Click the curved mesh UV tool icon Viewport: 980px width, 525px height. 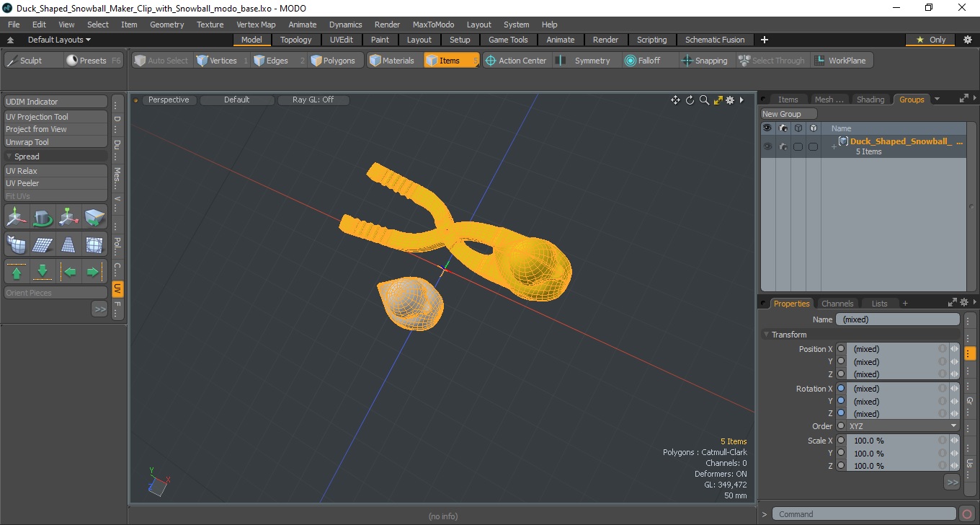pos(17,244)
